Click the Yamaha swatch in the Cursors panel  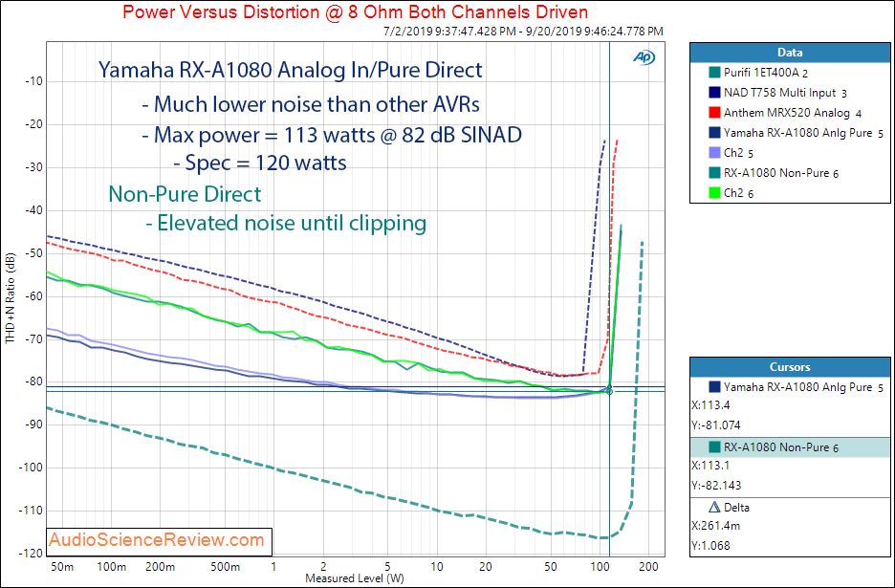(714, 387)
